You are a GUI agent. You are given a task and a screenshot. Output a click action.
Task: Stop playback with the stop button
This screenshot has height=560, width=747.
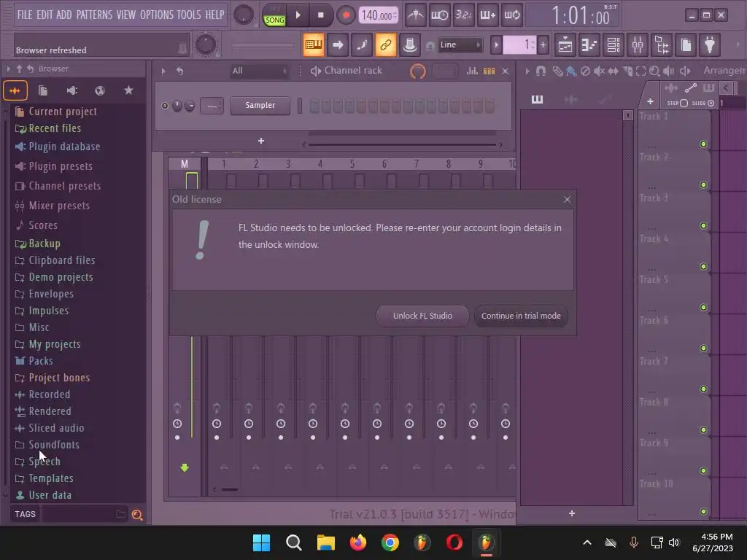pyautogui.click(x=321, y=15)
